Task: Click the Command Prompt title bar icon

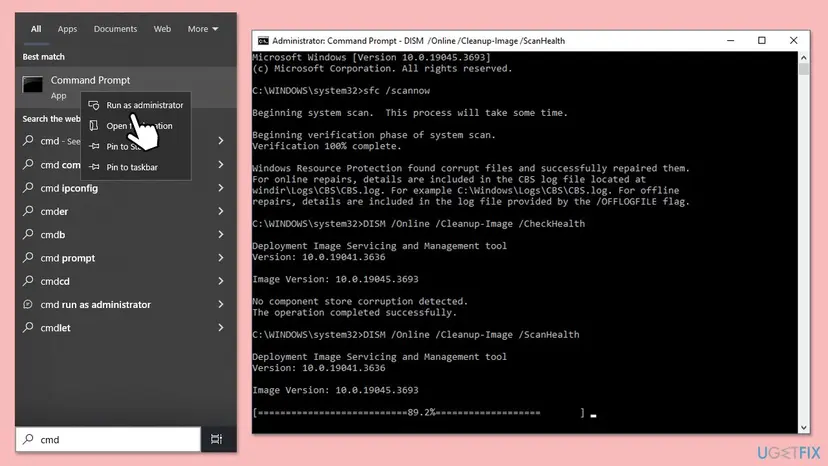Action: (x=262, y=41)
